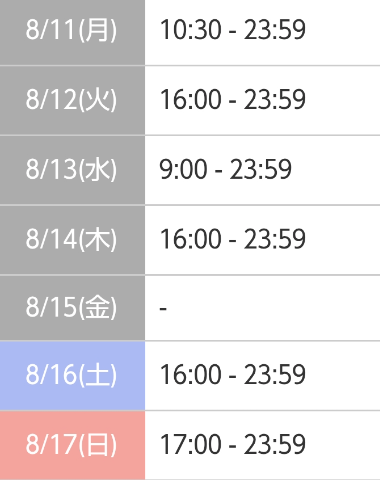Click the 8/12 time 16:00 - 23:59
380x480 pixels.
tap(233, 99)
